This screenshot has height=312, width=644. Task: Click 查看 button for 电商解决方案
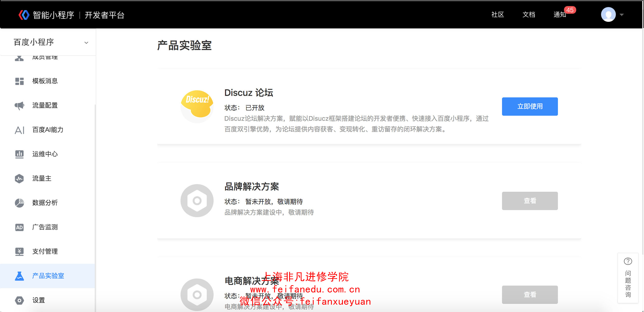click(x=530, y=295)
